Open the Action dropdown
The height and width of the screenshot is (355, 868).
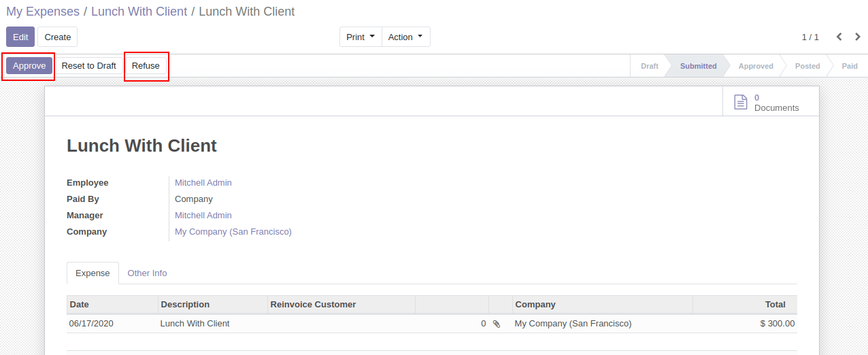click(405, 37)
